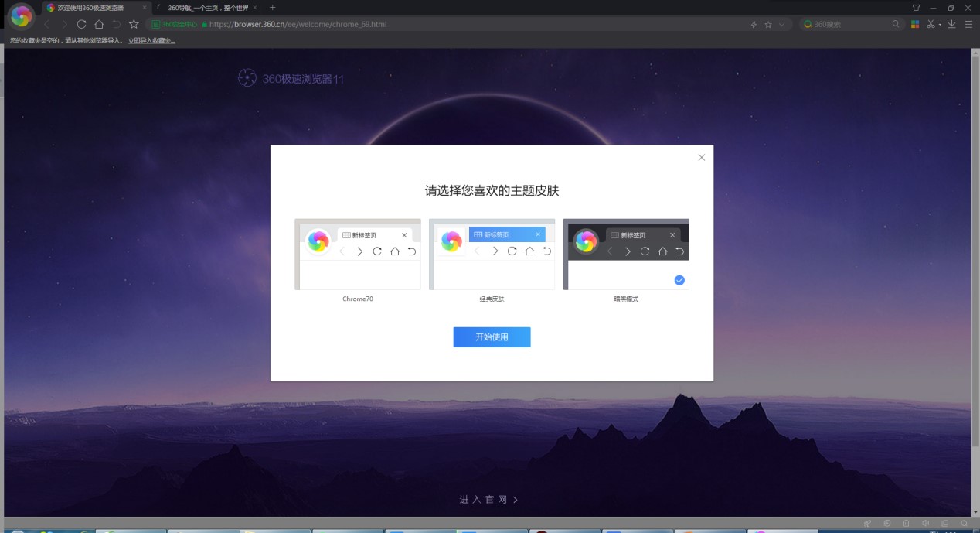980x533 pixels.
Task: Click the 开始使用 button
Action: point(492,337)
